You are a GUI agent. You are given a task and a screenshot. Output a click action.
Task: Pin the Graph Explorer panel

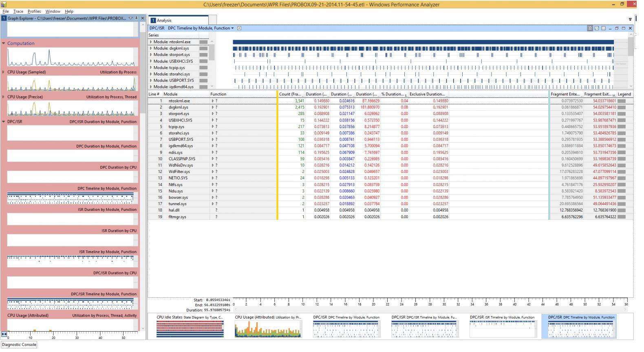[x=137, y=18]
